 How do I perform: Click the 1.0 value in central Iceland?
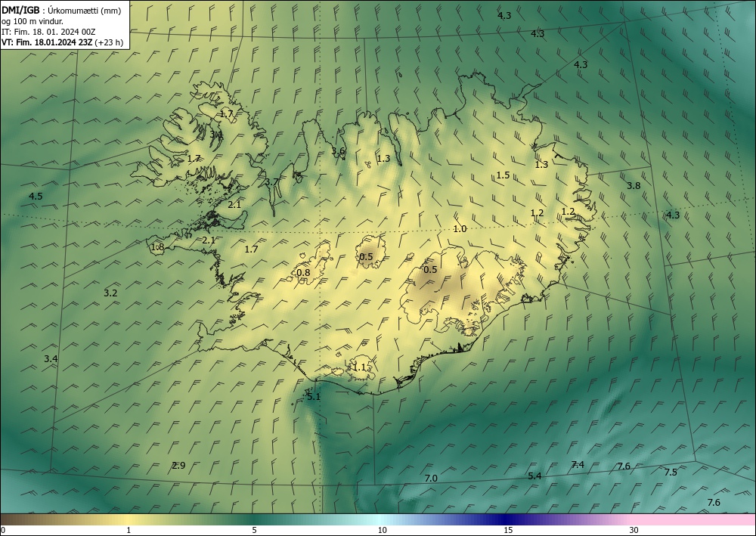(460, 229)
